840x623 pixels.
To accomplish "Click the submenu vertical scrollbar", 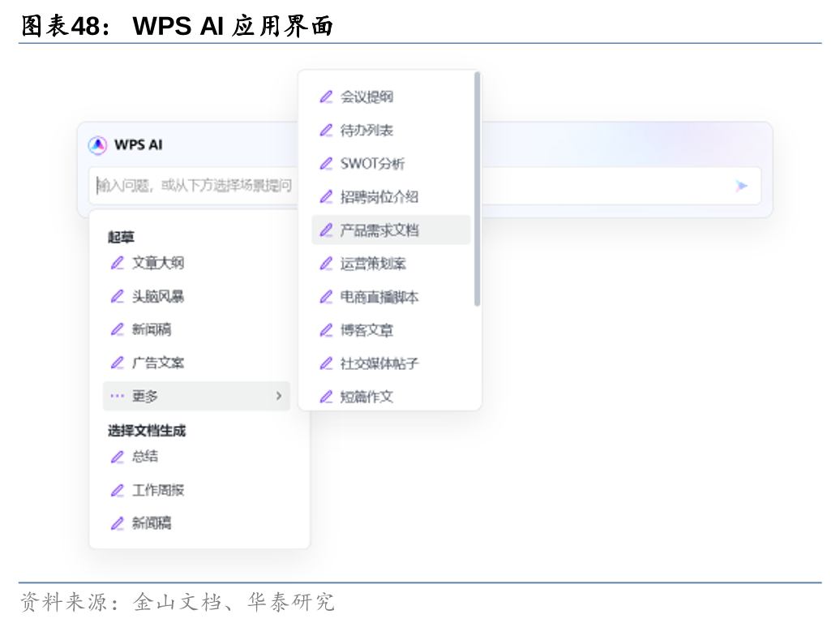I will 478,189.
